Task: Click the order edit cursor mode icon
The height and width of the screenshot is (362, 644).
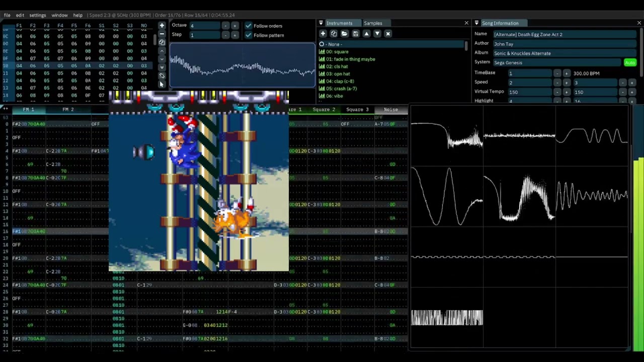Action: click(x=162, y=84)
